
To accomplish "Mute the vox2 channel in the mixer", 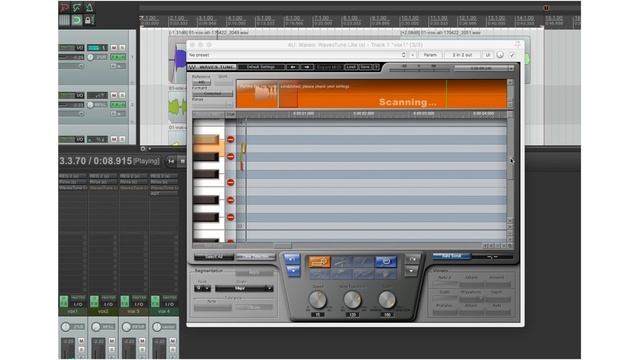I will [111, 340].
